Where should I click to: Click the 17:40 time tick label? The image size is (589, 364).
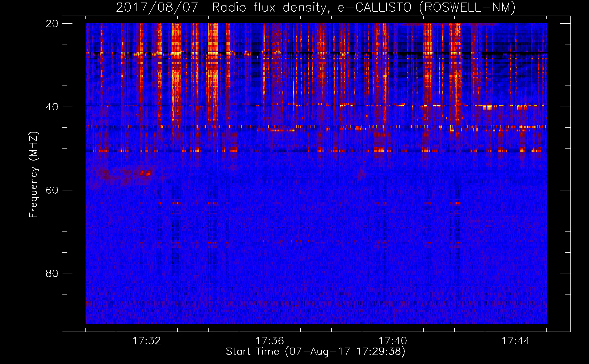393,341
